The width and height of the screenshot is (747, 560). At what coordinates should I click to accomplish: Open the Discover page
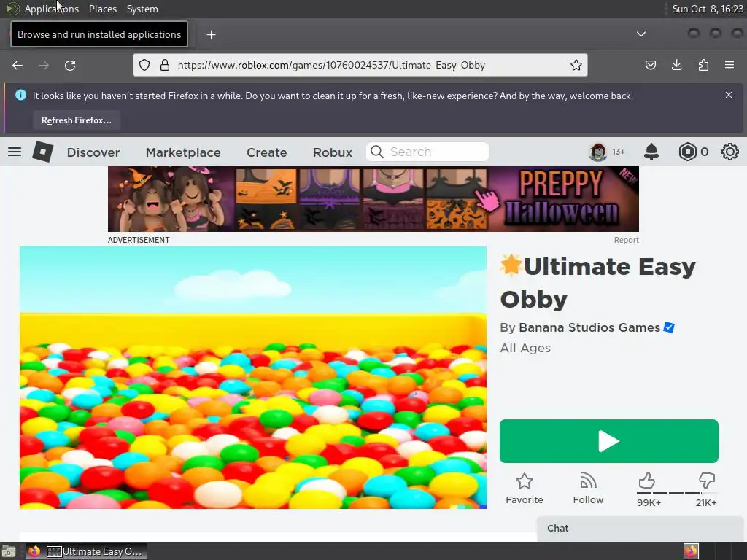[x=93, y=152]
